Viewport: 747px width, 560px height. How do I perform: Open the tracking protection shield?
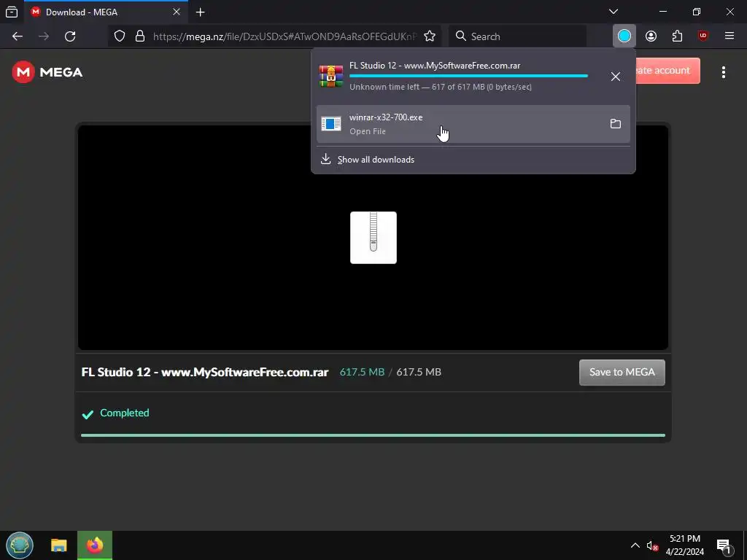(120, 36)
